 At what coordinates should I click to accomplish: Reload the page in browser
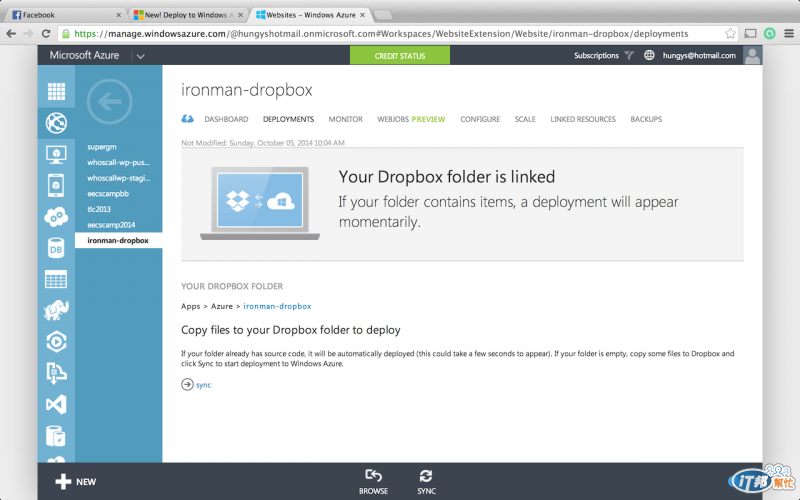click(x=46, y=34)
